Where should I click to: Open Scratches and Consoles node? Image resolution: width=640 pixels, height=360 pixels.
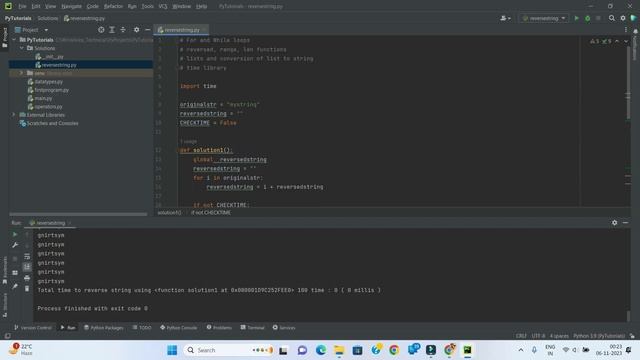click(49, 123)
